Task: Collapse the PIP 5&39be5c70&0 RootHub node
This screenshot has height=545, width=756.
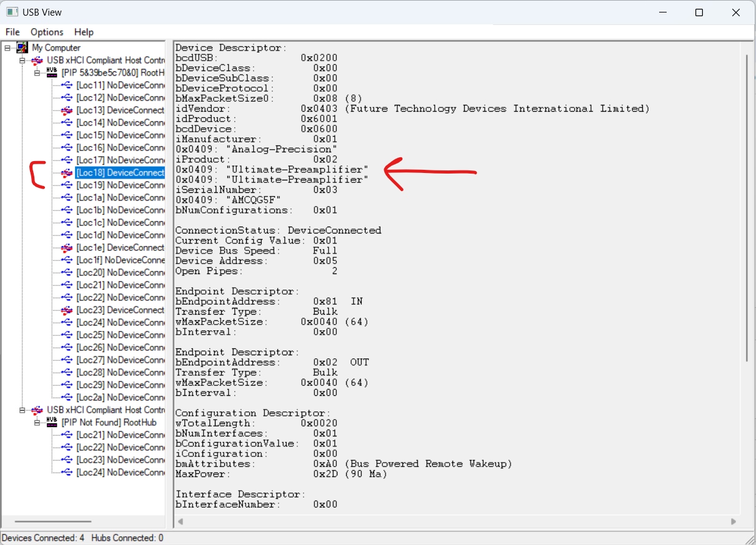Action: pos(37,73)
